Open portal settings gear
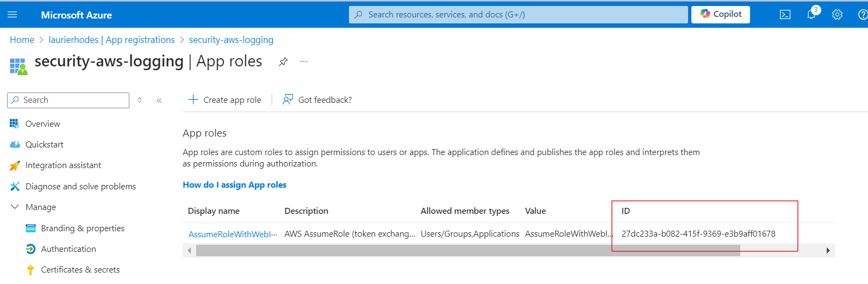The image size is (868, 284). click(837, 15)
